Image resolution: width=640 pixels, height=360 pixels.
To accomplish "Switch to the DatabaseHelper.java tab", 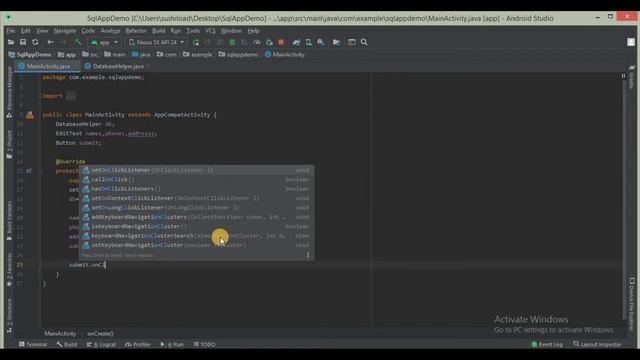I will click(x=118, y=66).
